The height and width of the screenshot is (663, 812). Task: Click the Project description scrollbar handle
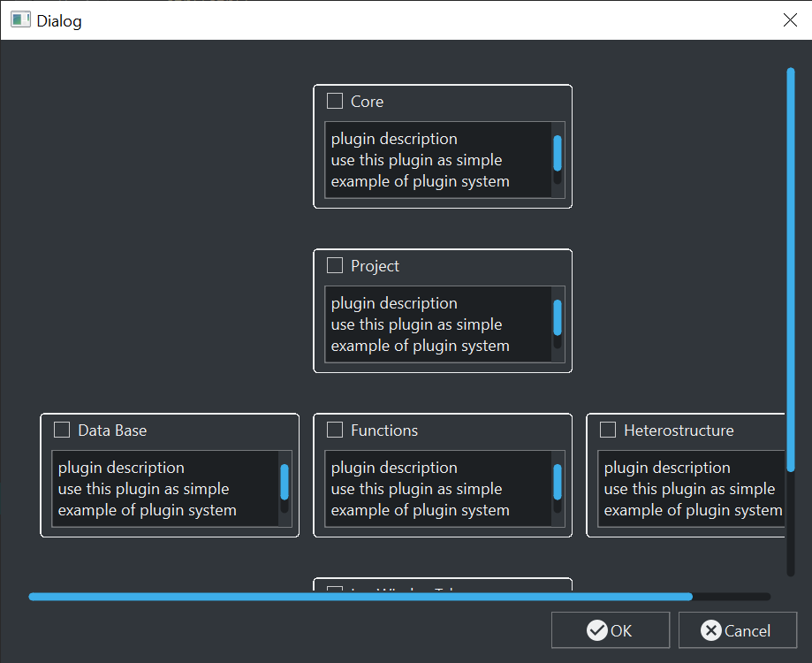[558, 317]
